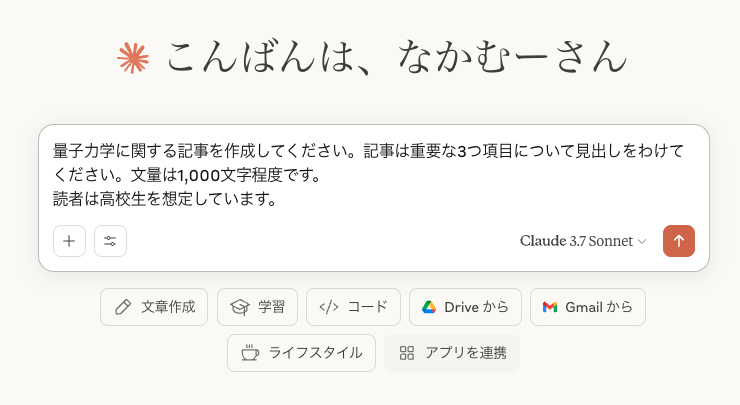The image size is (740, 405).
Task: Choose the Gmail から option
Action: (x=588, y=307)
